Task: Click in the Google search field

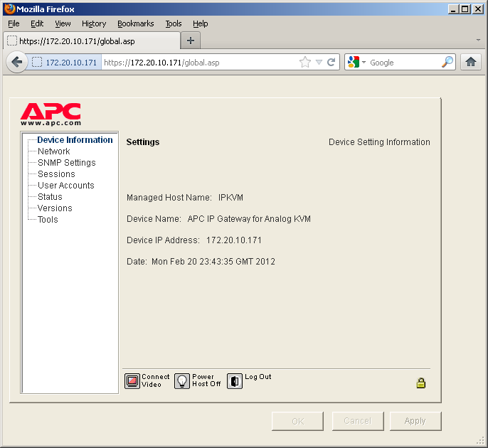Action: pos(402,63)
